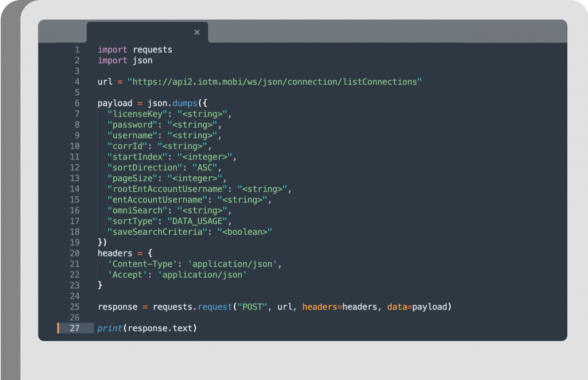Screen dimensions: 588x380
Task: Click the "DATA_USAGE" value
Action: [198, 221]
